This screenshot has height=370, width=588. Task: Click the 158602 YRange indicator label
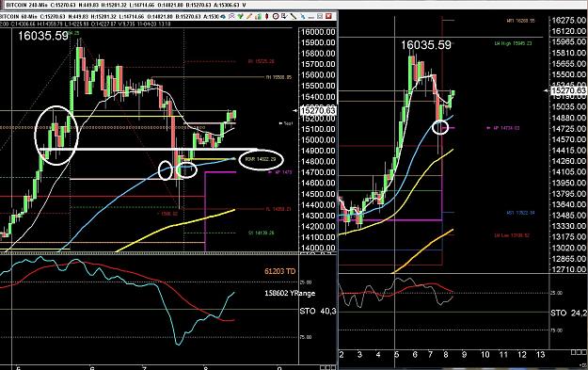[290, 293]
